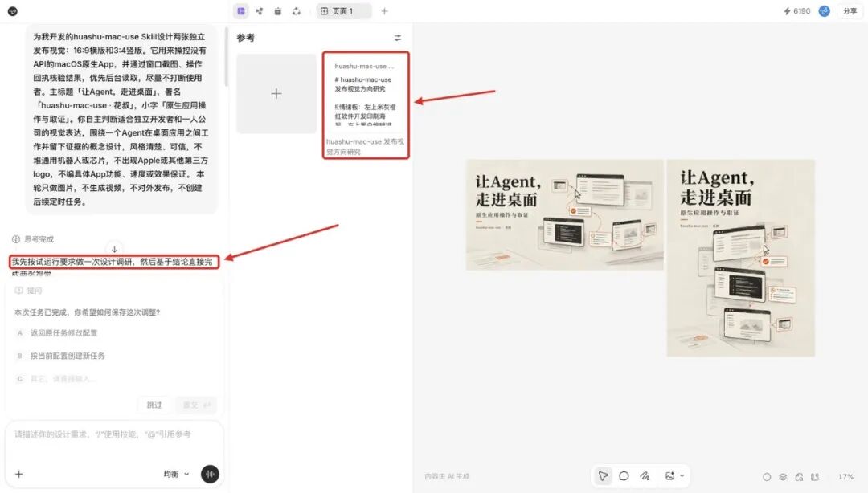This screenshot has height=493, width=868.
Task: Click the 参考 panel heading
Action: click(246, 38)
